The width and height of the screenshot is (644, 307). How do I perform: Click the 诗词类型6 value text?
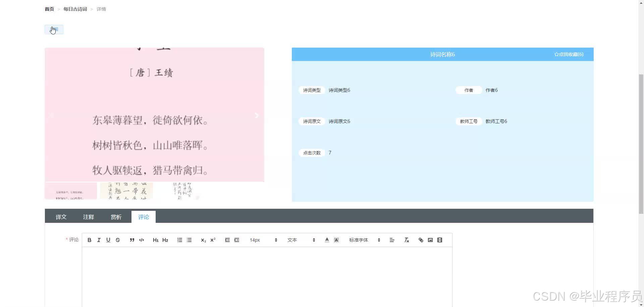coord(339,90)
